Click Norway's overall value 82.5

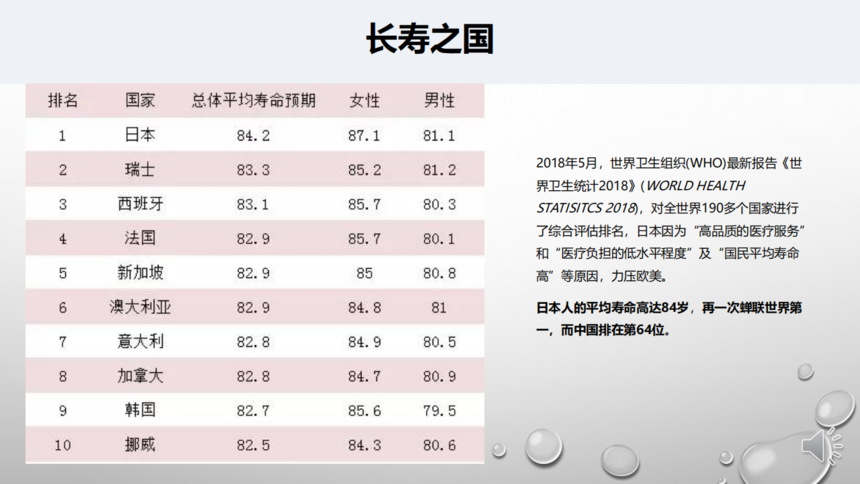pyautogui.click(x=253, y=446)
